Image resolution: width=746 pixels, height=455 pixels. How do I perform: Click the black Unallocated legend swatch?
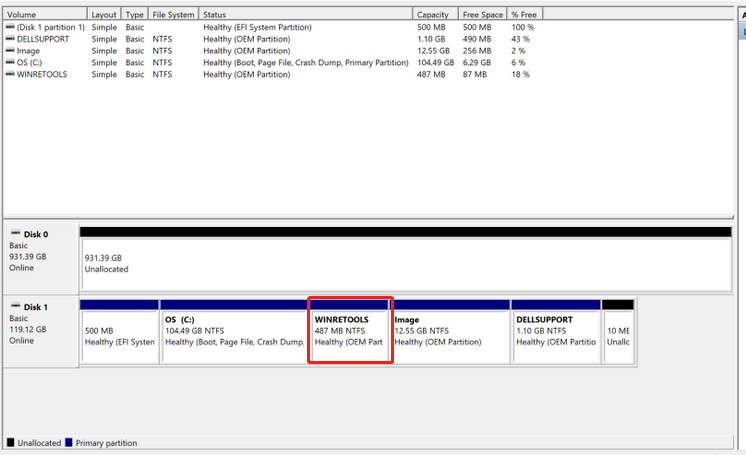click(x=11, y=443)
